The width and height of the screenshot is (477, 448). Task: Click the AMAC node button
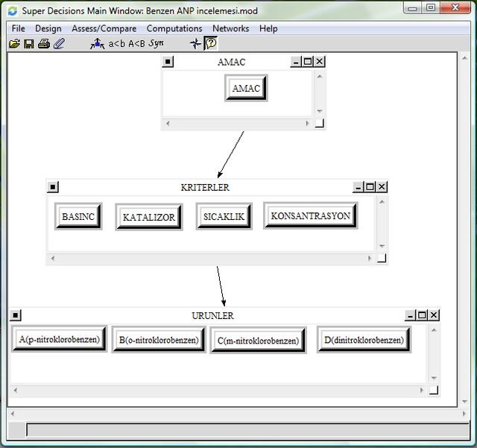(x=246, y=88)
